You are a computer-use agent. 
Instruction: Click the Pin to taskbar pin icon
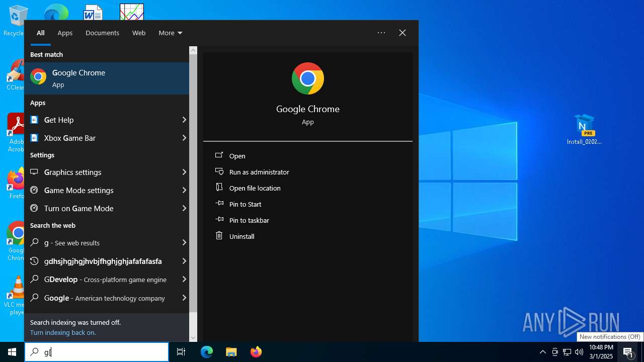coord(219,220)
